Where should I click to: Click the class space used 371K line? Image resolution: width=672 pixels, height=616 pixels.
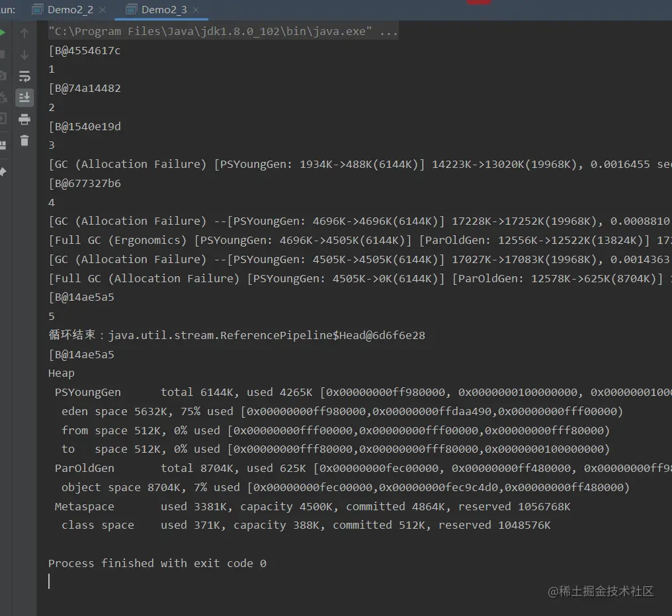tap(306, 525)
